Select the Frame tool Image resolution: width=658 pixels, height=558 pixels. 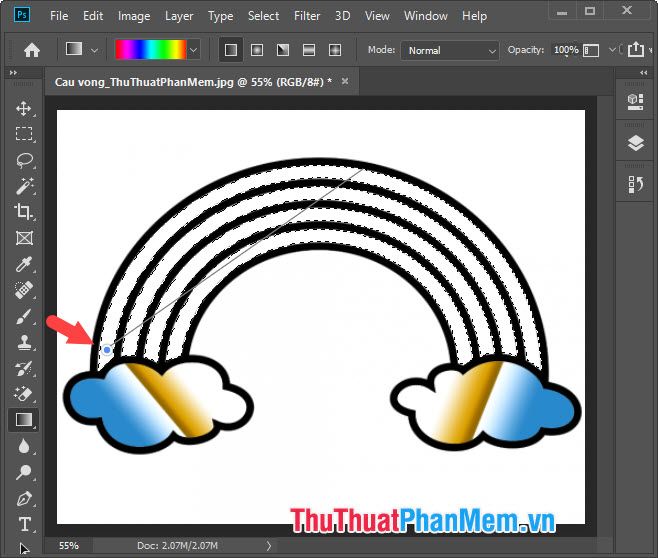point(24,238)
